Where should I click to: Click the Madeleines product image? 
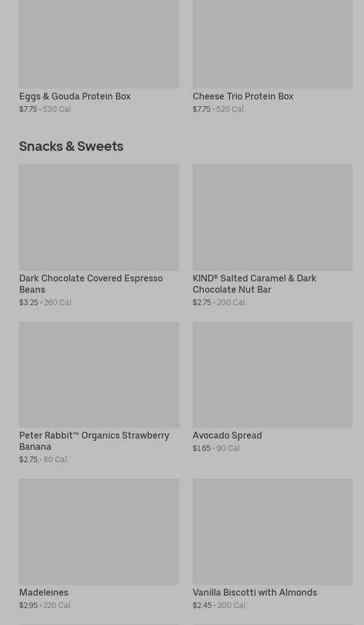click(99, 531)
